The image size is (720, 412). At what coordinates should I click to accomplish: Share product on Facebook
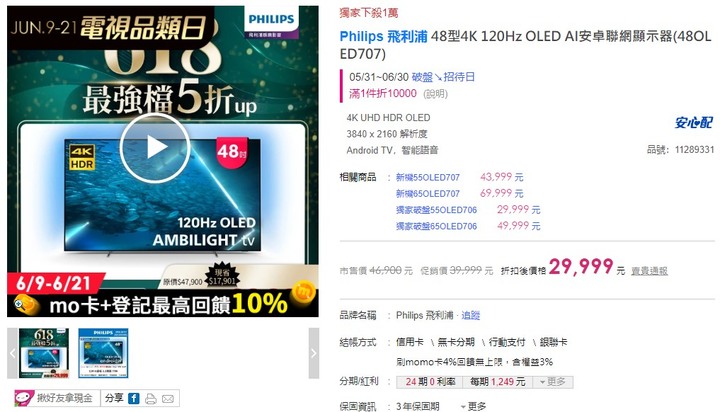tap(134, 398)
